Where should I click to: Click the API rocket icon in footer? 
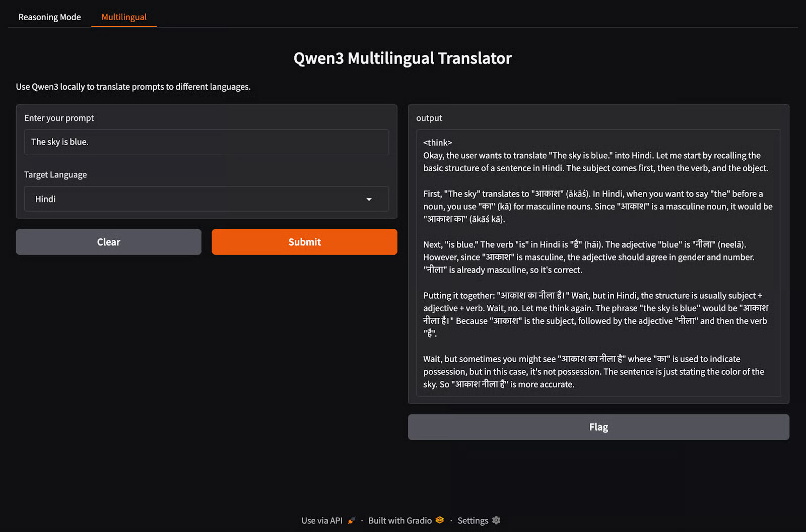coord(352,520)
